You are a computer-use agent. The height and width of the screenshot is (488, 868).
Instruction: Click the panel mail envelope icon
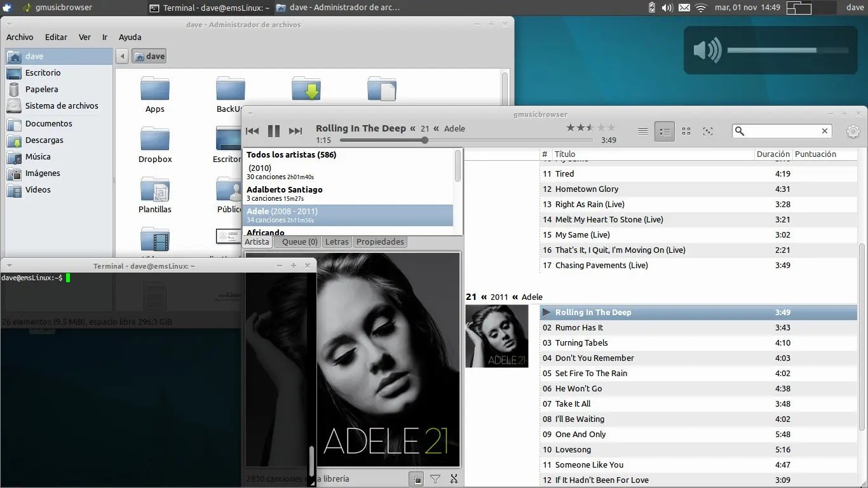point(684,8)
